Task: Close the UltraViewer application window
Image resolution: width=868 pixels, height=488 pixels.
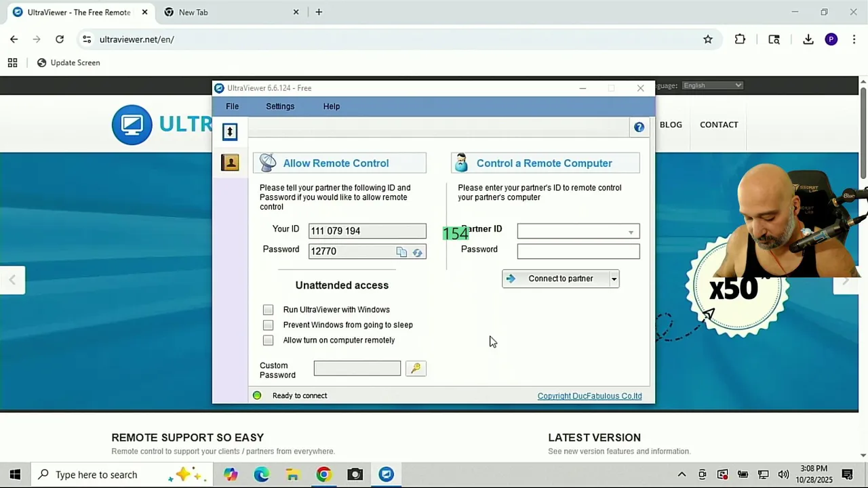Action: pos(640,88)
